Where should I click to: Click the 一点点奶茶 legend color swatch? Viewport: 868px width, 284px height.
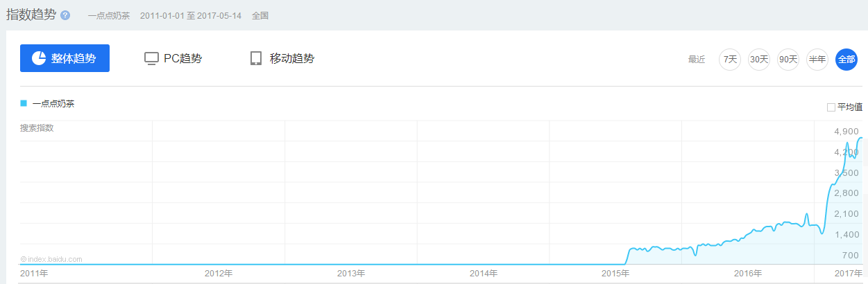24,103
